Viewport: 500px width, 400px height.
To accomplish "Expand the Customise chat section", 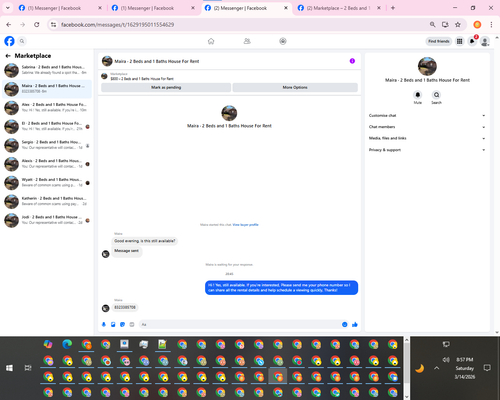I will point(427,115).
